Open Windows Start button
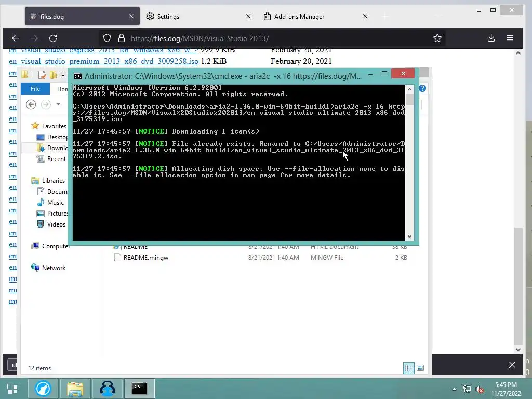 tap(12, 389)
